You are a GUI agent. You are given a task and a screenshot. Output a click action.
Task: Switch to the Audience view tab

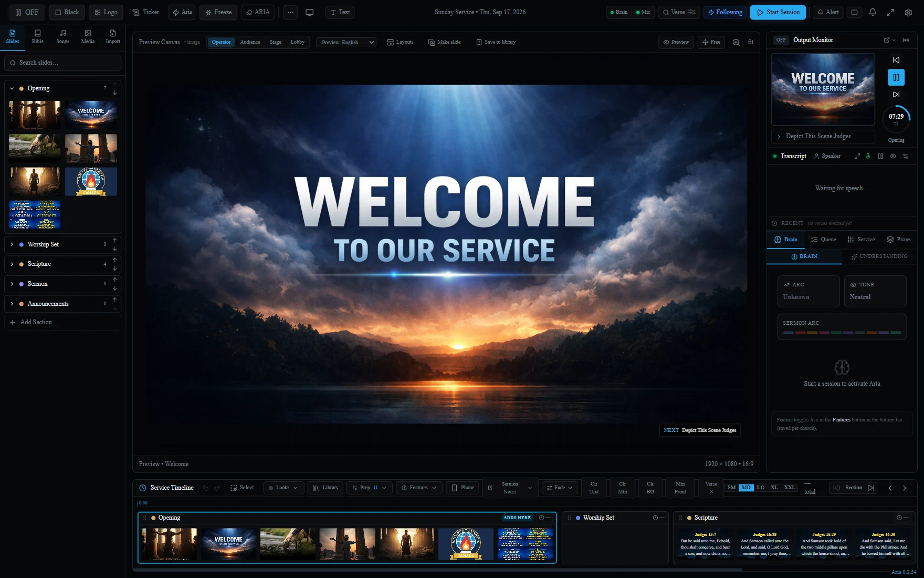click(250, 42)
